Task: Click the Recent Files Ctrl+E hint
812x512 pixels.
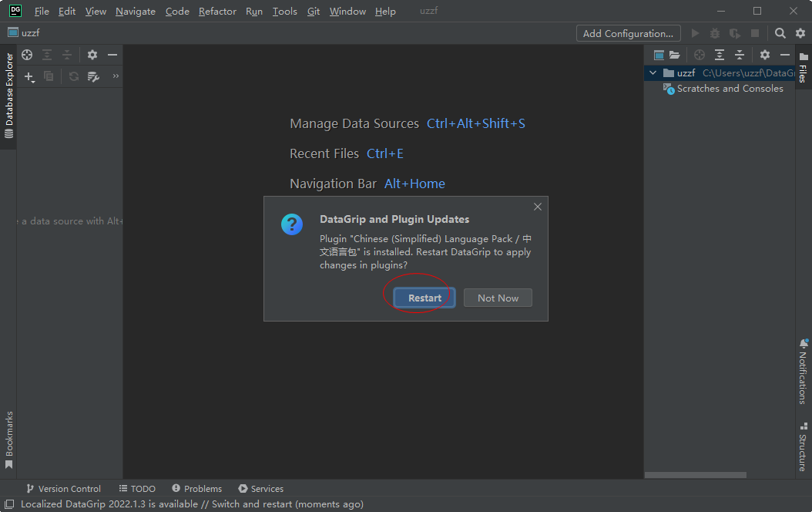Action: pos(347,153)
